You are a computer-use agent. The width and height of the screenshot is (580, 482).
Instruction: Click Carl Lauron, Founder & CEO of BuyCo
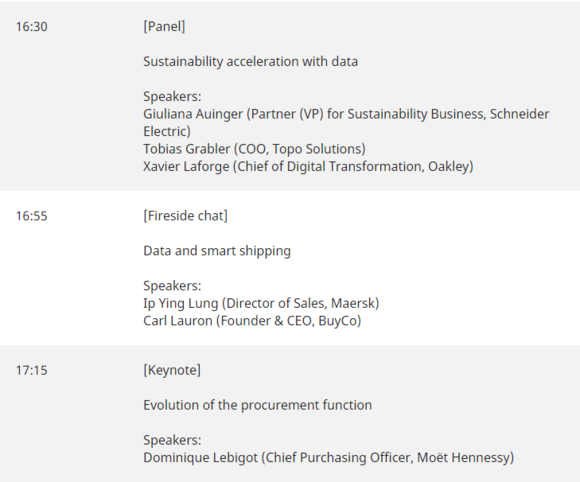point(252,321)
